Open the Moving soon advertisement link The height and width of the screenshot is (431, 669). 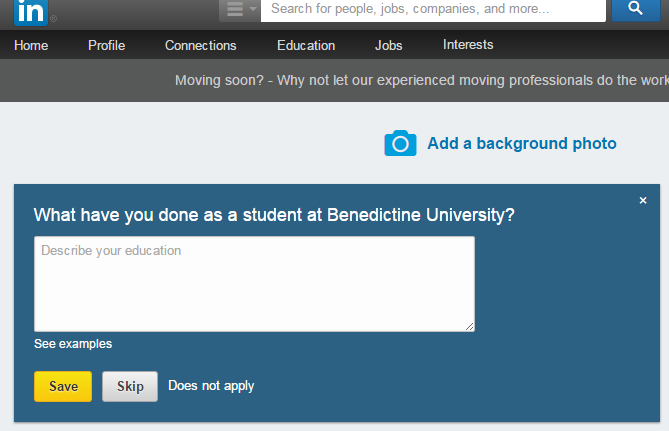(422, 80)
